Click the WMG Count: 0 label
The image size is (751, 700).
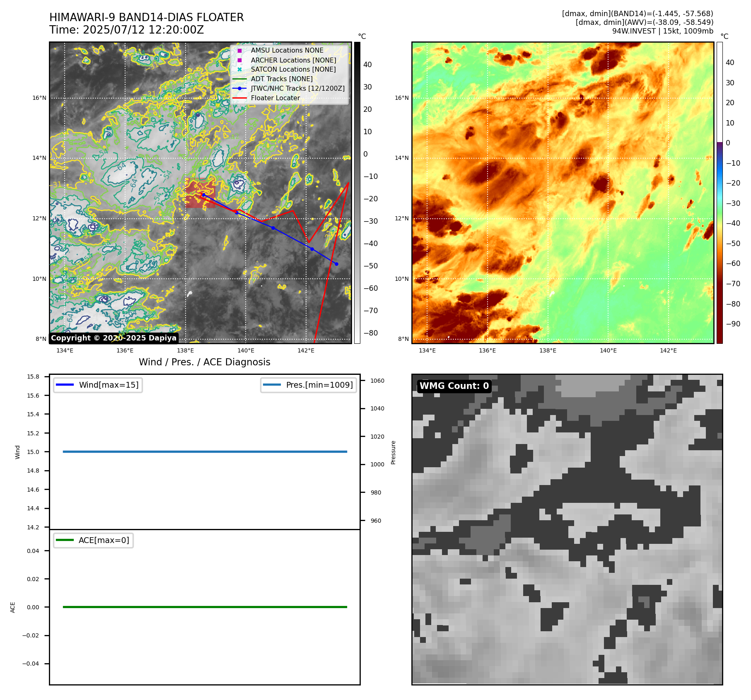pos(454,386)
